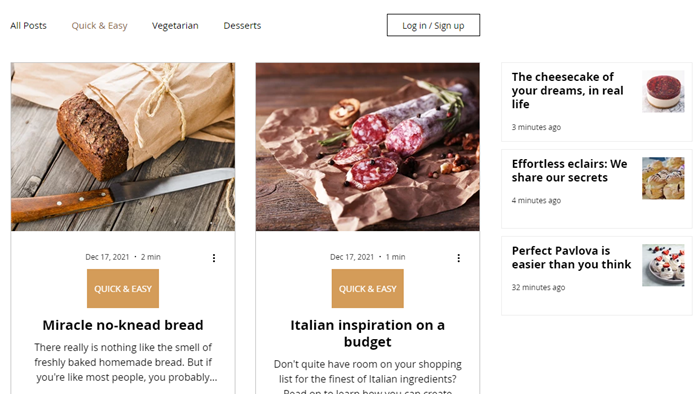Image resolution: width=700 pixels, height=394 pixels.
Task: Go to the Desserts category
Action: (242, 25)
